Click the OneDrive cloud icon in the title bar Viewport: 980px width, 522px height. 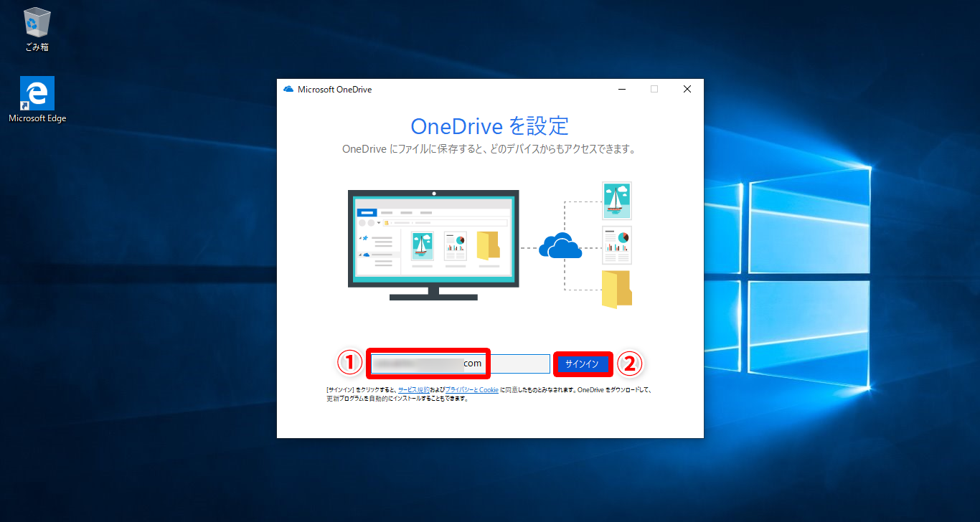click(288, 89)
